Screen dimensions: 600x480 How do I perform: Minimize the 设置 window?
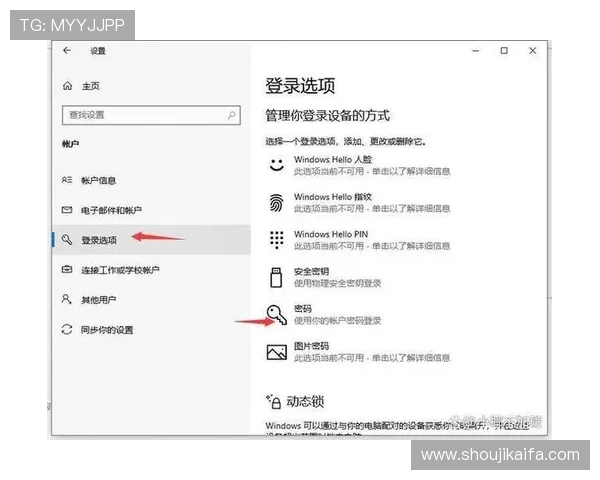[x=476, y=51]
